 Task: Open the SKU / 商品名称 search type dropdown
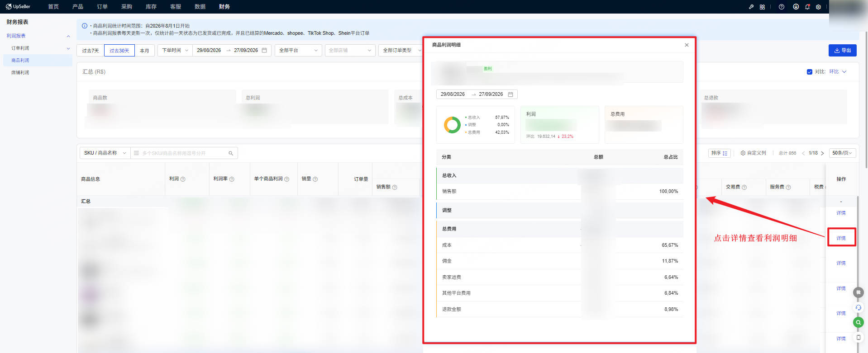pyautogui.click(x=105, y=153)
